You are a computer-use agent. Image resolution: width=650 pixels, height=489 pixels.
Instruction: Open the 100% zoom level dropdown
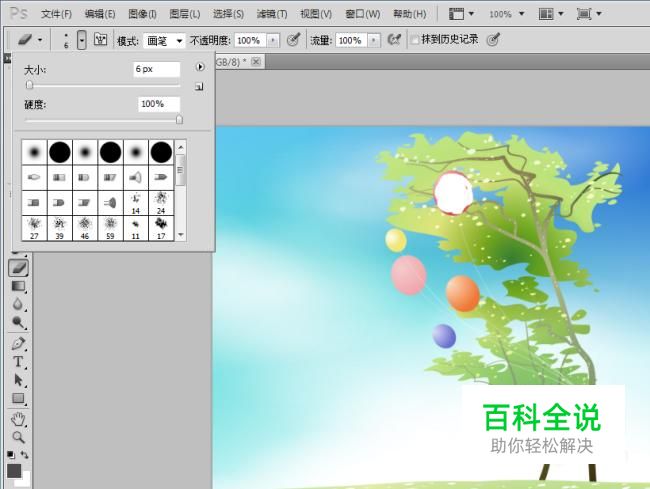(x=507, y=14)
